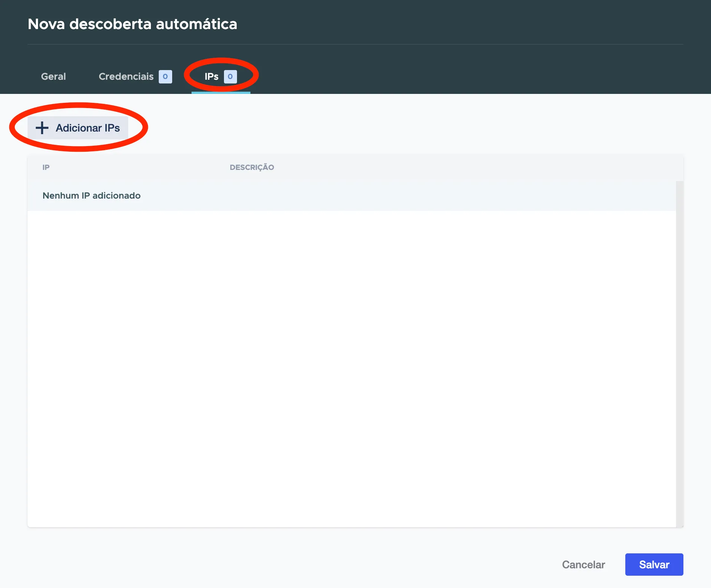
Task: Click the Credenciais count badge
Action: tap(165, 77)
